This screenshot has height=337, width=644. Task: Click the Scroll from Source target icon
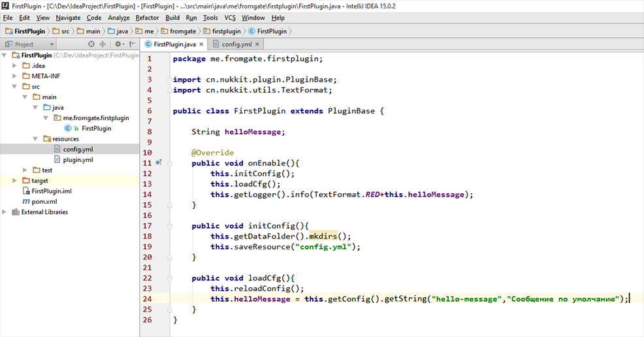91,44
